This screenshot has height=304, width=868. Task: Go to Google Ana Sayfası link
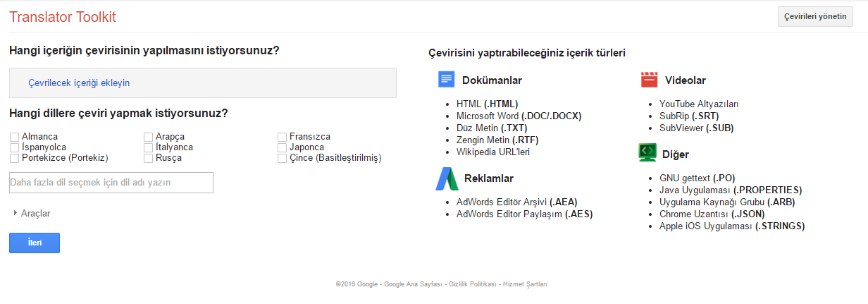point(413,284)
